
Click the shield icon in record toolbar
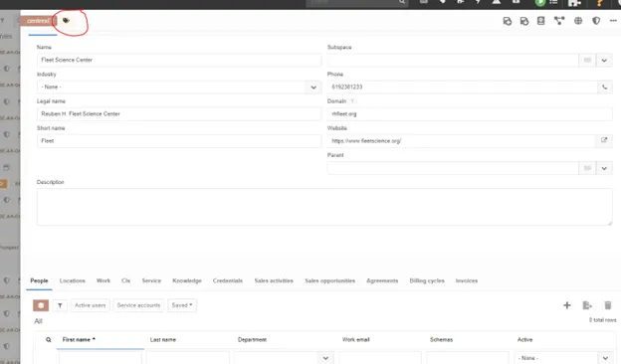tap(596, 21)
